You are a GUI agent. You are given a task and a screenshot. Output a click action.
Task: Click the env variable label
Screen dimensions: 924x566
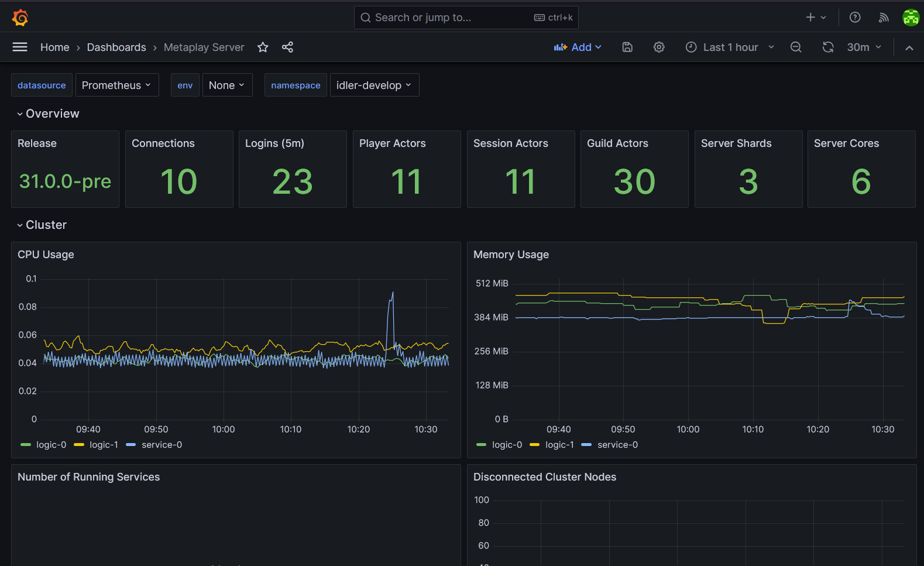point(185,85)
